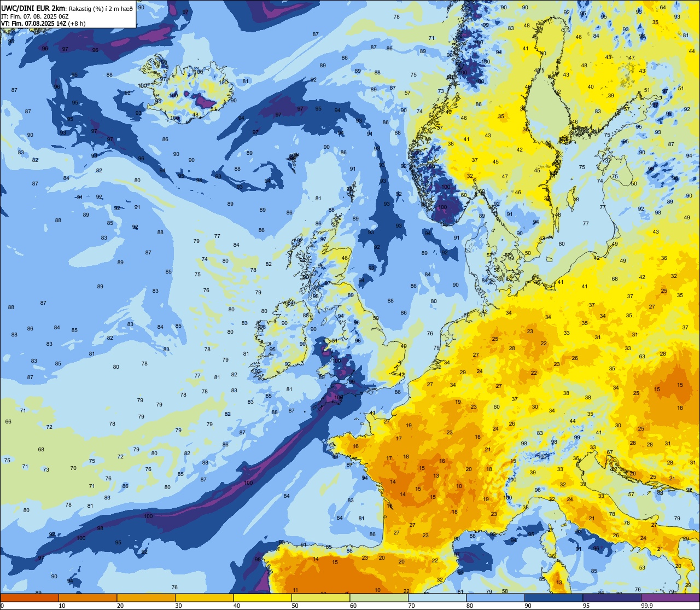Click the legend tick label 10

[x=62, y=606]
